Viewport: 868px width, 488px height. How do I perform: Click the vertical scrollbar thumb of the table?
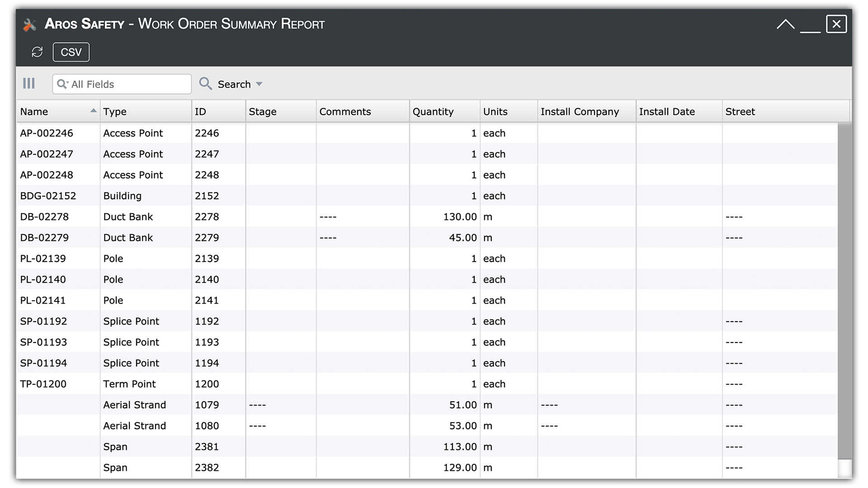point(844,291)
